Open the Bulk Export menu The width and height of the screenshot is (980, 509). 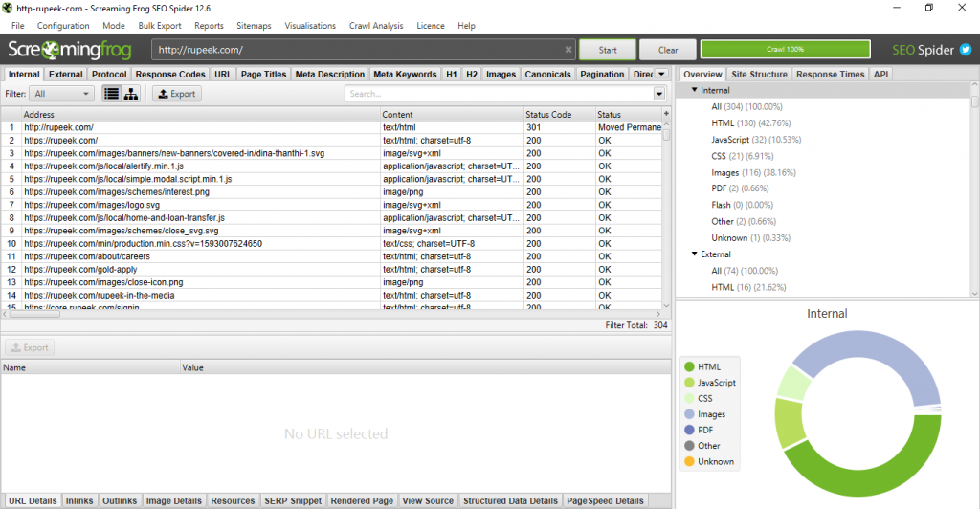[x=160, y=26]
